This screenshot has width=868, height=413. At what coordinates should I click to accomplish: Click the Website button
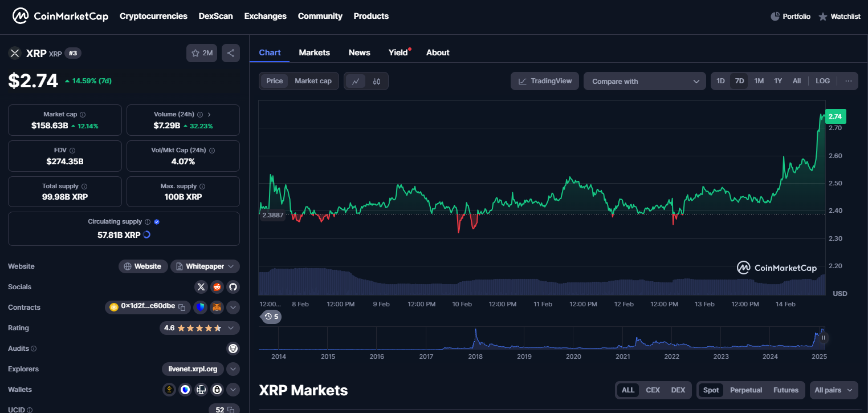click(142, 266)
